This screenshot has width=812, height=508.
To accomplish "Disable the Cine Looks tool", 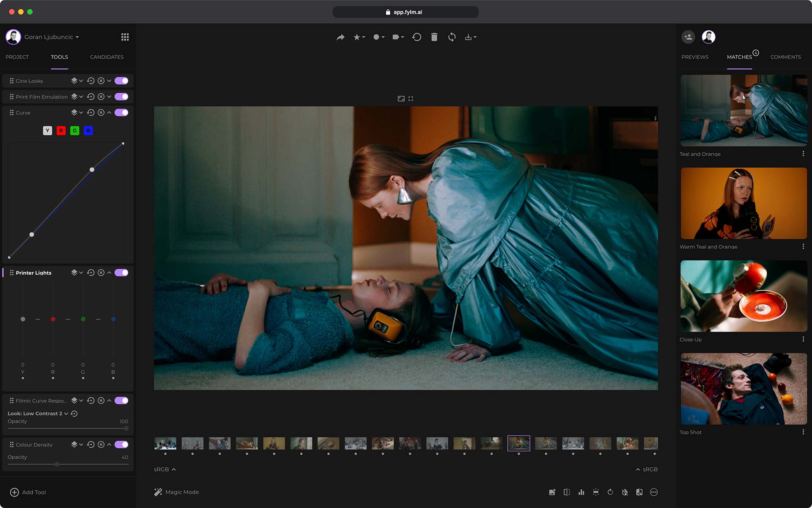I will point(121,81).
